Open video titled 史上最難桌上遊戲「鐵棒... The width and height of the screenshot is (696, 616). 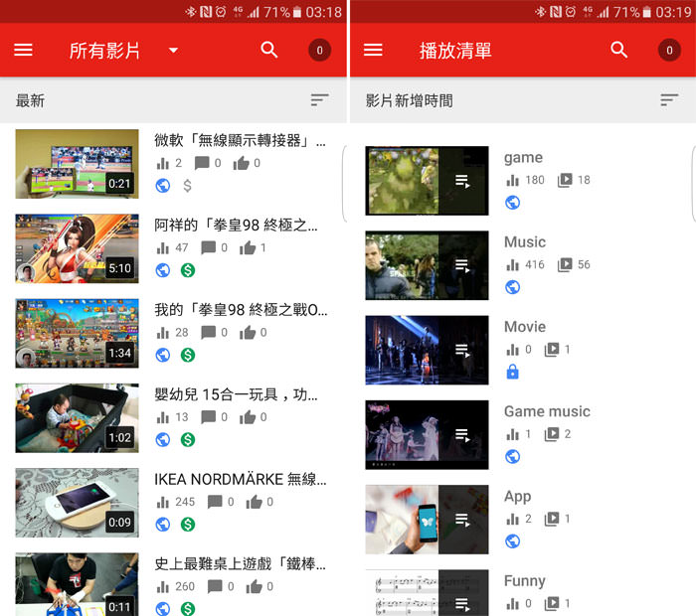pos(237,563)
